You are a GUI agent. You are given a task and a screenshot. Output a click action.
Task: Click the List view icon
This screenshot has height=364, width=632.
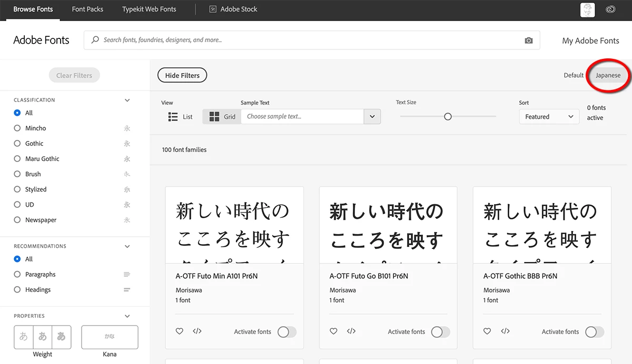[x=173, y=117]
